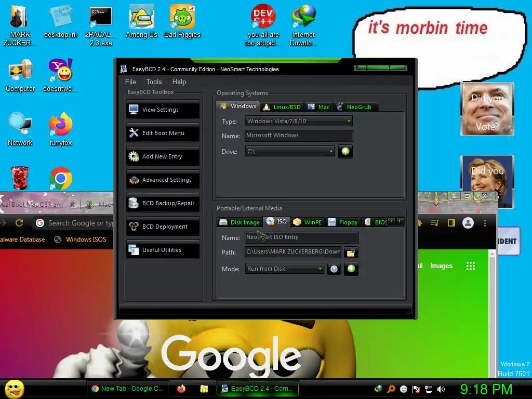Switch to New Tab - Google Chrome taskbar item

[128, 389]
